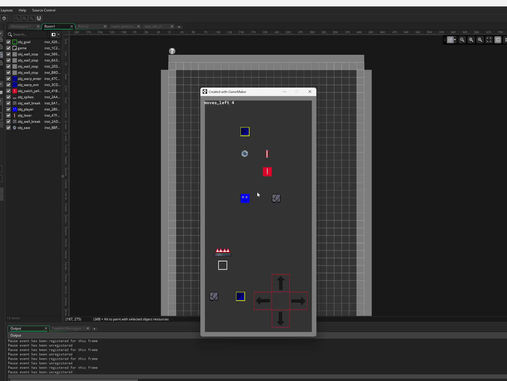Image resolution: width=507 pixels, height=381 pixels.
Task: Click the U-shaped icon in the top toolbar
Action: (x=39, y=18)
